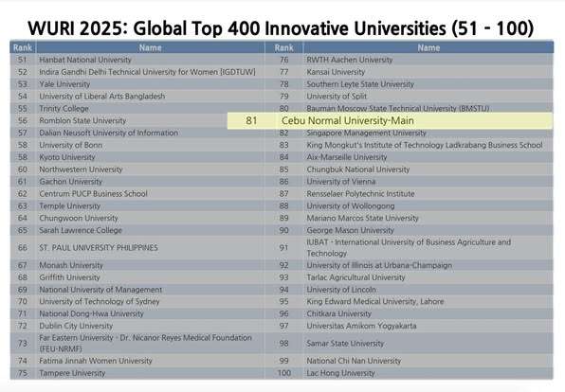Click 'Kansai University'
Viewport: 565px width, 392px height.
336,72
